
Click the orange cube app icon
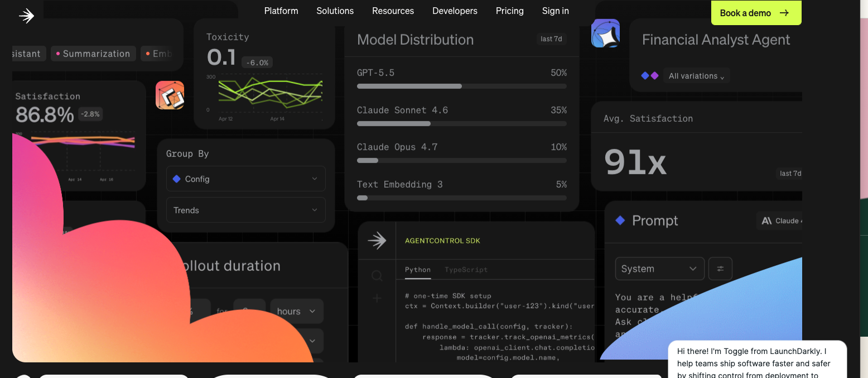click(170, 95)
